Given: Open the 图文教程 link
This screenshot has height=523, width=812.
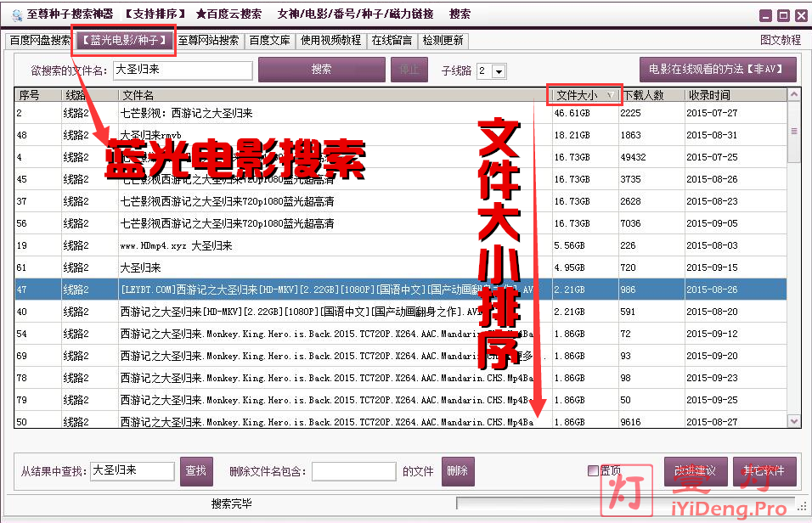Looking at the screenshot, I should 781,40.
